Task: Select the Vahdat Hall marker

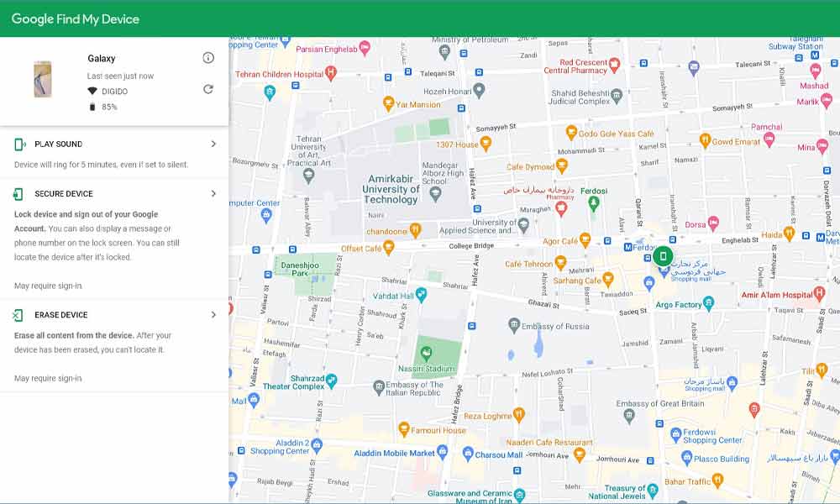Action: 422,295
